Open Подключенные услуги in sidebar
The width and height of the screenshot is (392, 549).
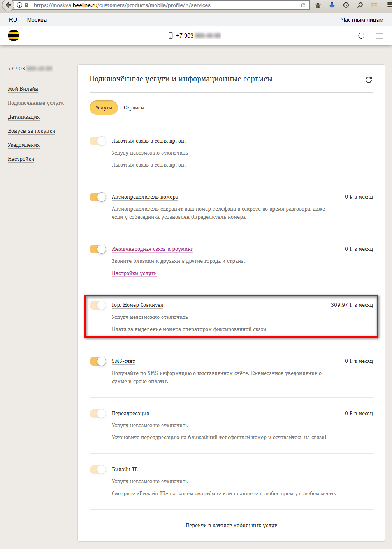tap(36, 103)
